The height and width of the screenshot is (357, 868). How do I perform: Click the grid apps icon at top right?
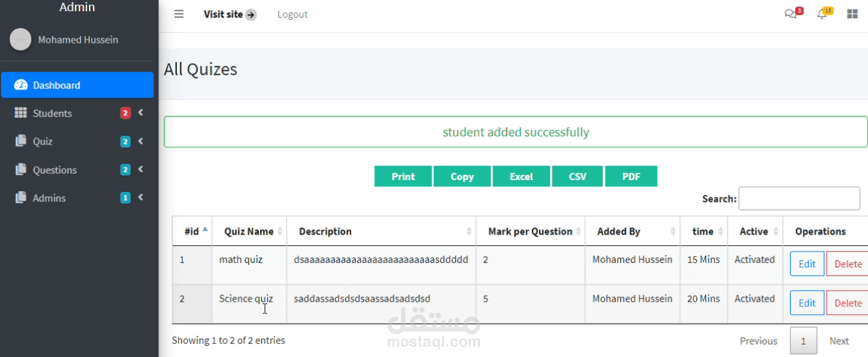pyautogui.click(x=852, y=14)
